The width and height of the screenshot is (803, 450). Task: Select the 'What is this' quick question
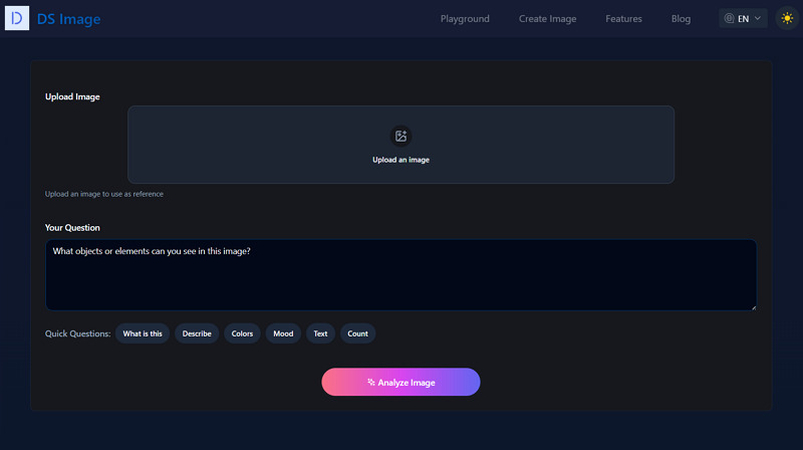coord(142,334)
